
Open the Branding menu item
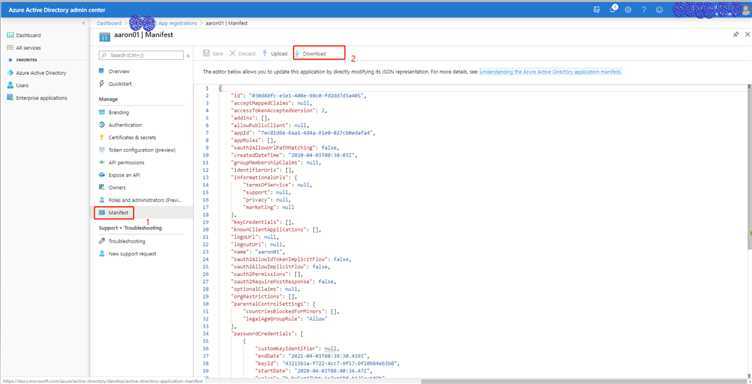click(x=114, y=112)
